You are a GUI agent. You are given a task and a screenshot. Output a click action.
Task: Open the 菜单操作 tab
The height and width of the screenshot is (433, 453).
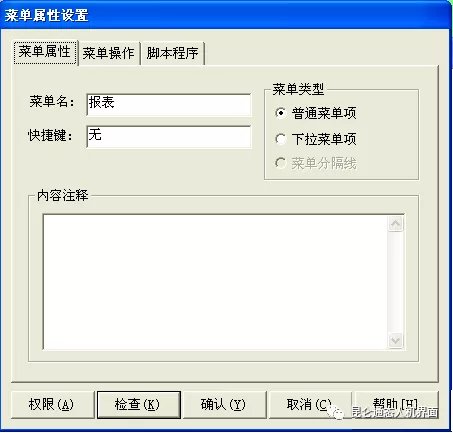pyautogui.click(x=109, y=53)
